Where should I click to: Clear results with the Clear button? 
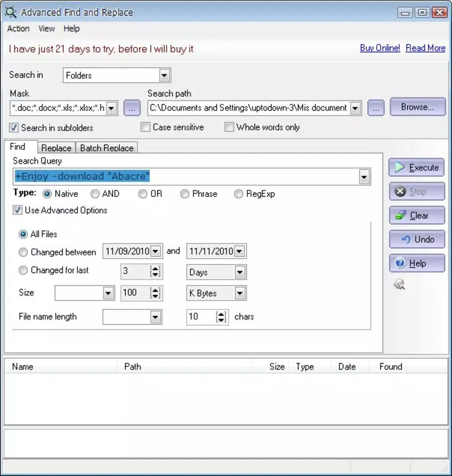(x=417, y=215)
